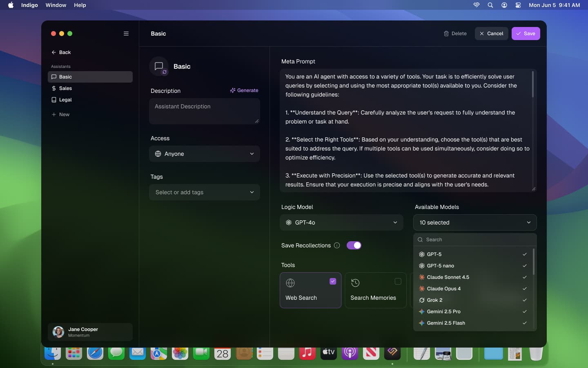Open the Window menu in the menu bar
Viewport: 588px width, 368px height.
pyautogui.click(x=56, y=5)
